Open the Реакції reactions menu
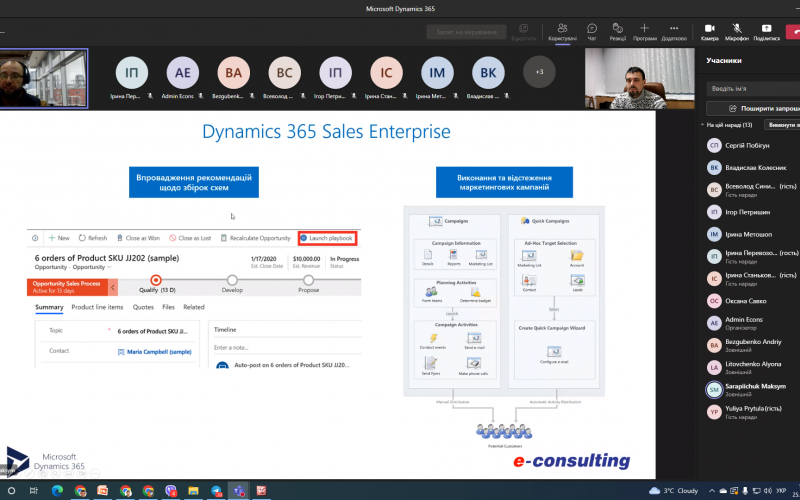 pyautogui.click(x=617, y=32)
